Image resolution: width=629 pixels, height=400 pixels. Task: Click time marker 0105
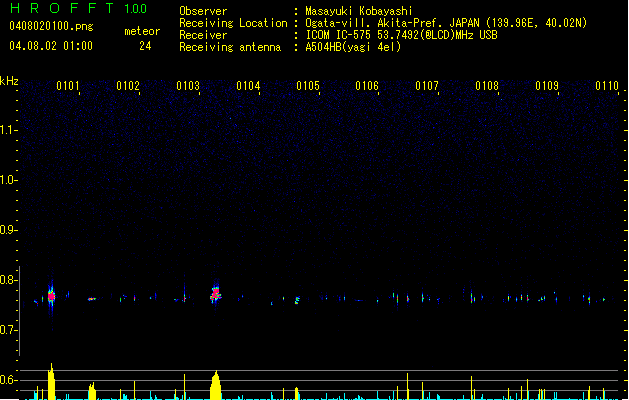click(308, 86)
